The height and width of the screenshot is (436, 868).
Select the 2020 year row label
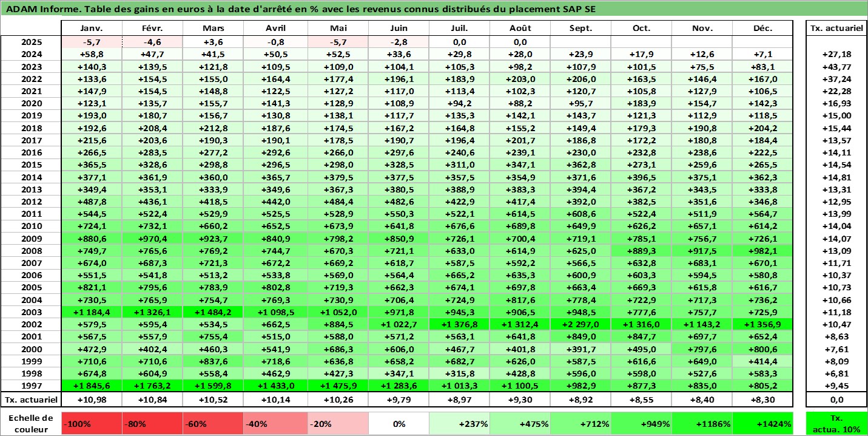pos(31,103)
